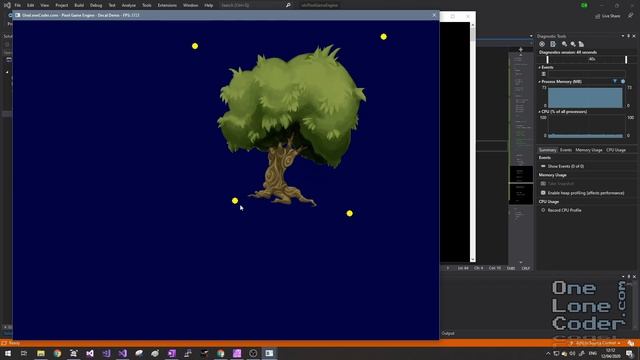Open the Build menu
Screen dimensions: 640x360
79,5
